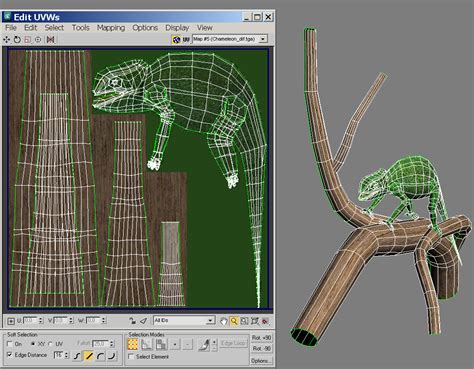Open the Mapping menu
This screenshot has width=474, height=369.
pos(111,28)
